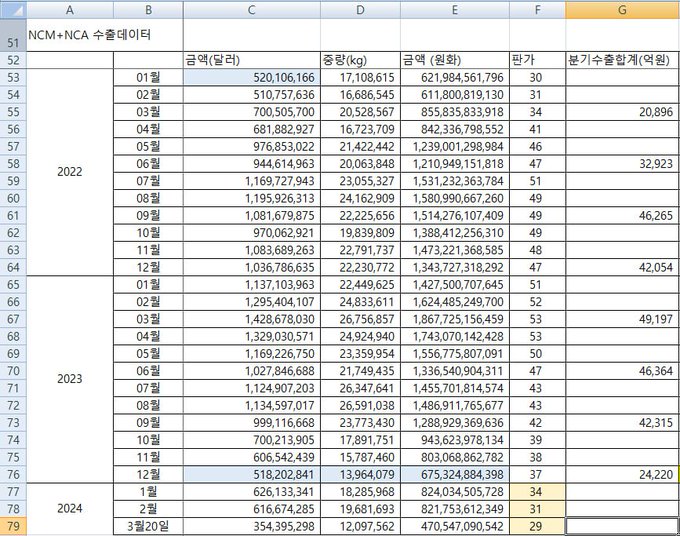The width and height of the screenshot is (680, 536).
Task: Select the '3월20일' date cell
Action: [x=148, y=526]
